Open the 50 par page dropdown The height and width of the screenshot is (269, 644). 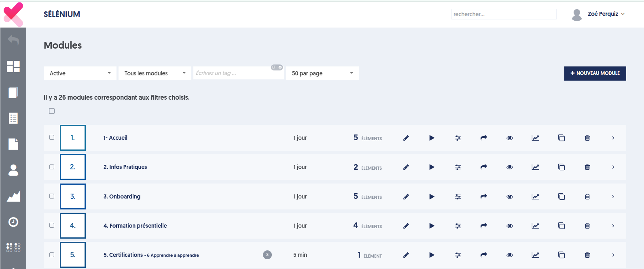(322, 73)
